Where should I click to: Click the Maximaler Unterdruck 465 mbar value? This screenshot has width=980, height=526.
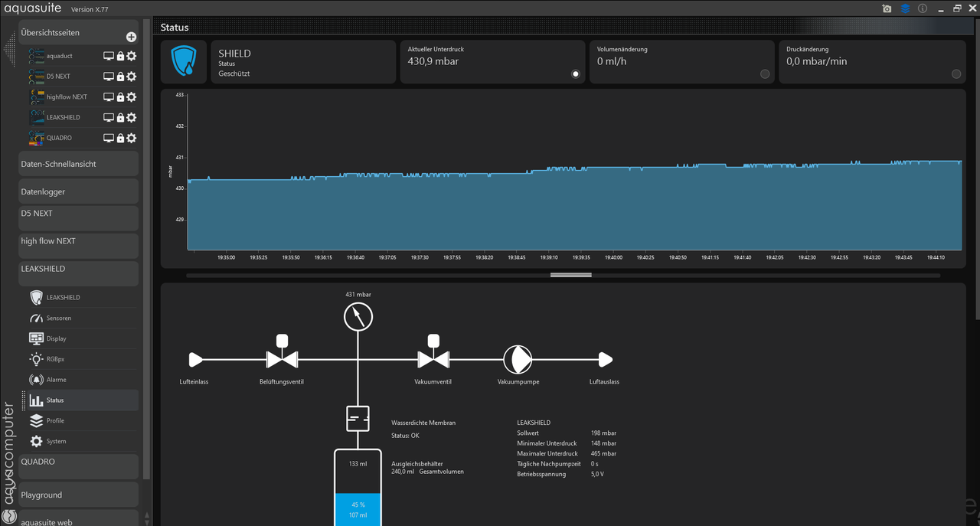click(604, 454)
